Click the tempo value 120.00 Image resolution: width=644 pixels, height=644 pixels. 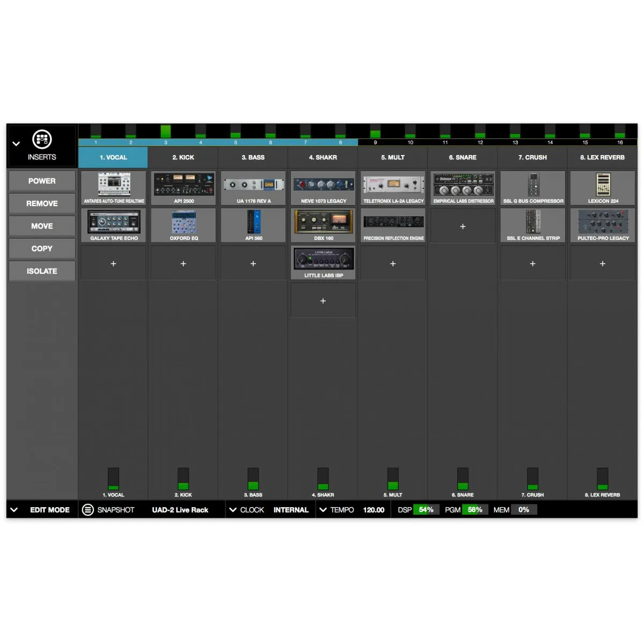pos(374,510)
